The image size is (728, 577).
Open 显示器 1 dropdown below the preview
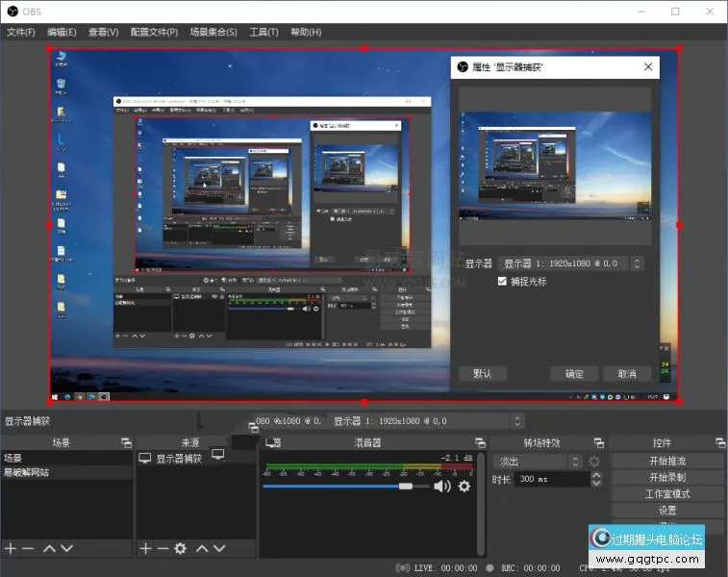tap(425, 421)
